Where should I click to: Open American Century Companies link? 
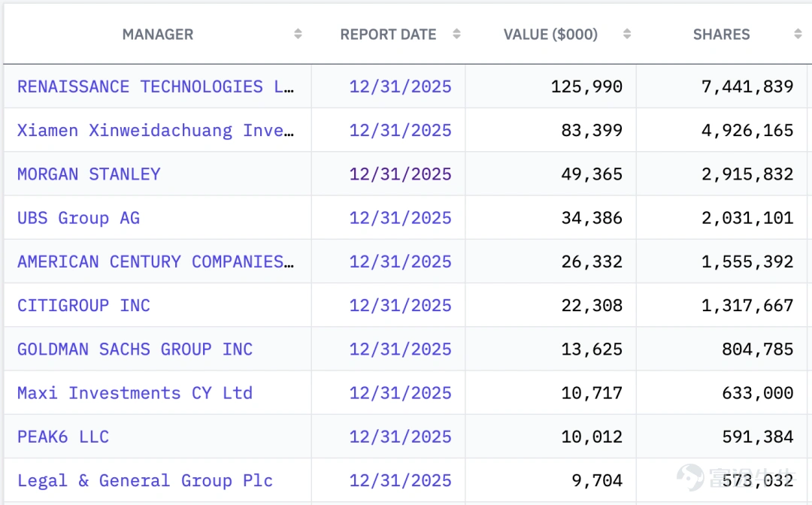[x=156, y=262]
